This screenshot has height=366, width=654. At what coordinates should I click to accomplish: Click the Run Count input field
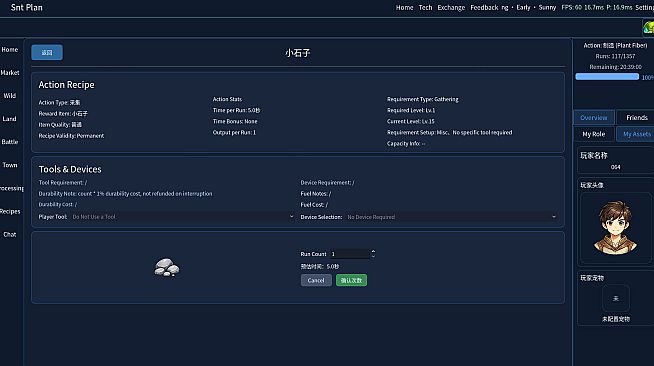click(x=350, y=254)
